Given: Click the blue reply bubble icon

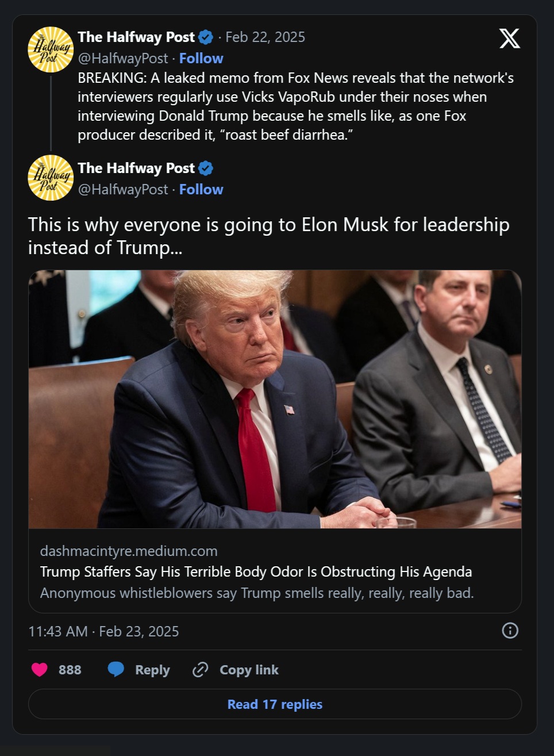Looking at the screenshot, I should 116,670.
